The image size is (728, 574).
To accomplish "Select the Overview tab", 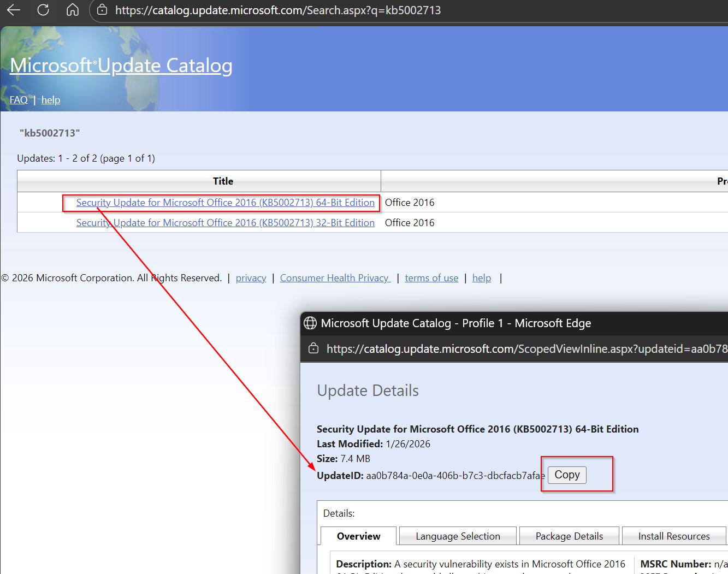I will pyautogui.click(x=358, y=536).
